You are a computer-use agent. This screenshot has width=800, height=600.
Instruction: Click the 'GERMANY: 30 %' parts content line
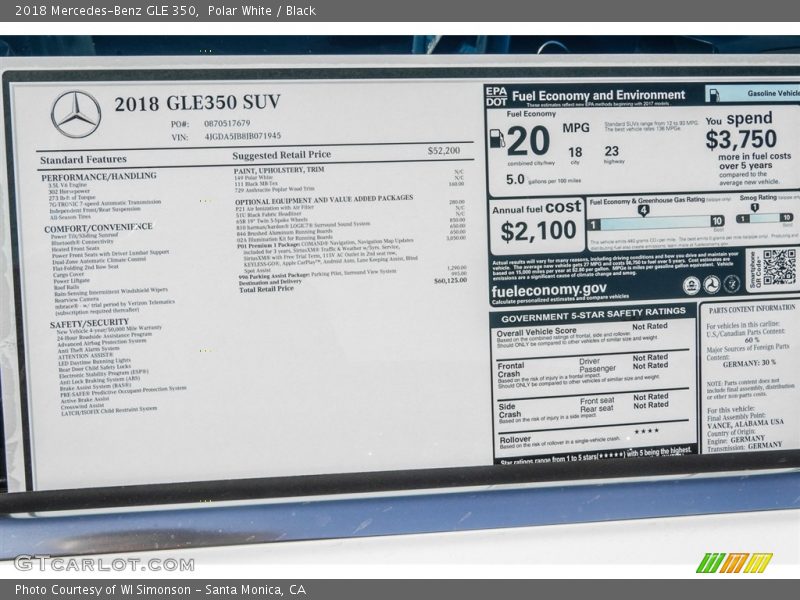tap(749, 363)
